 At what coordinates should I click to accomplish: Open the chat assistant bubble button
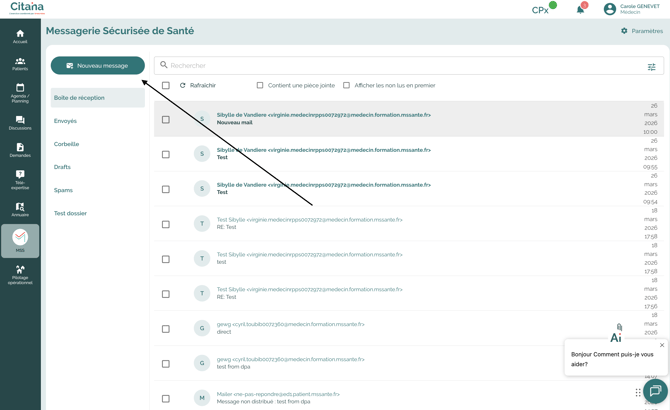point(654,391)
